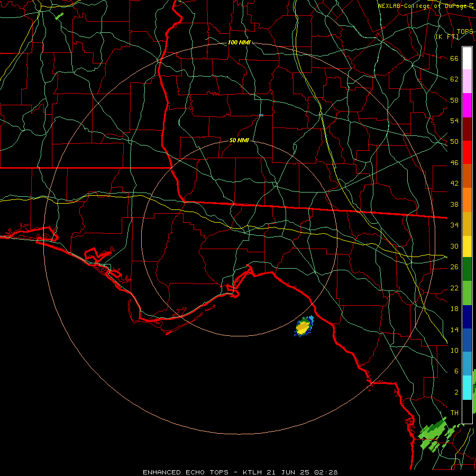476x476 pixels.
Task: Click the NEXLAB-College of DuPage credit
Action: point(425,6)
